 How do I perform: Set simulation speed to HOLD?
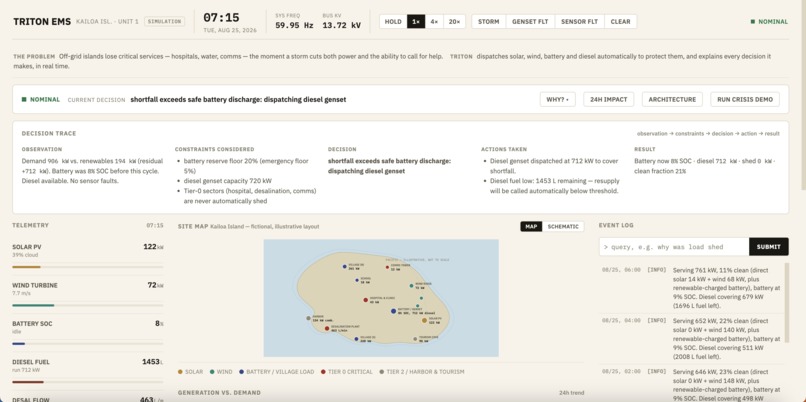tap(393, 22)
